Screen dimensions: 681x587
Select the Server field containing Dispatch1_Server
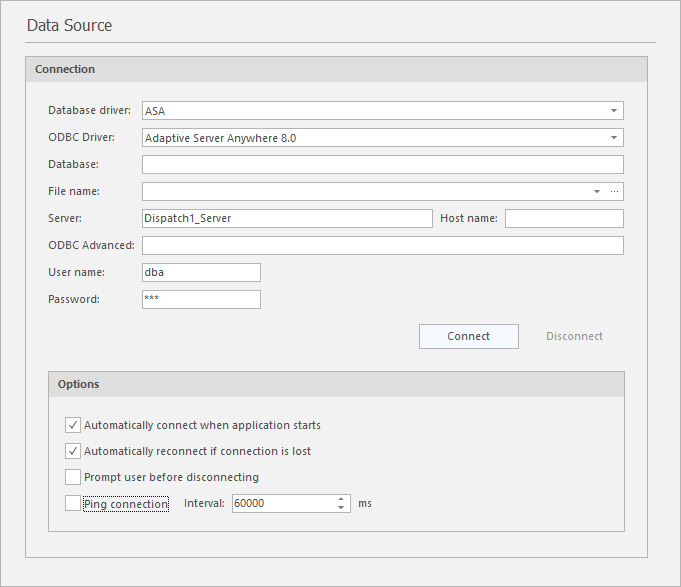(x=286, y=218)
